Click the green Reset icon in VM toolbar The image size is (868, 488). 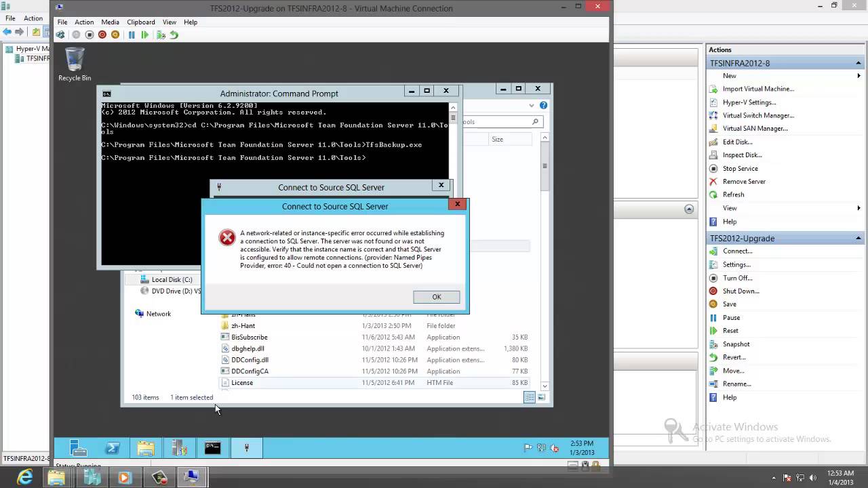point(144,35)
